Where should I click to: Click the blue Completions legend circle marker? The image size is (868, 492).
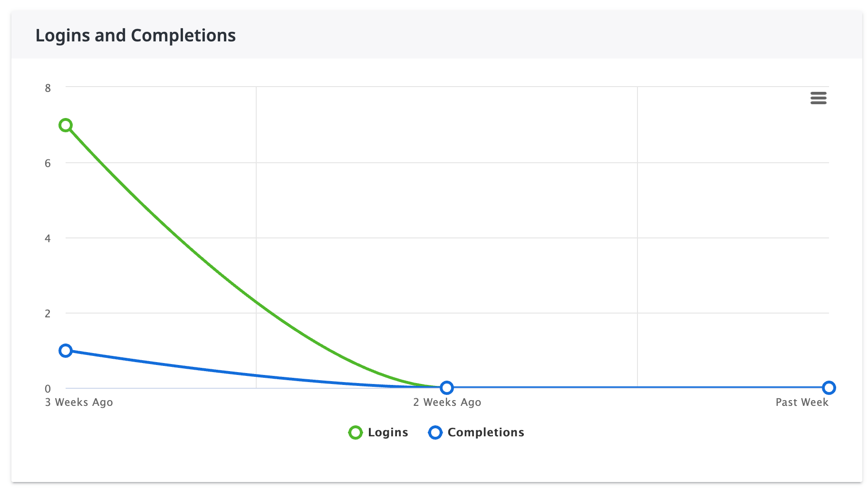click(435, 433)
